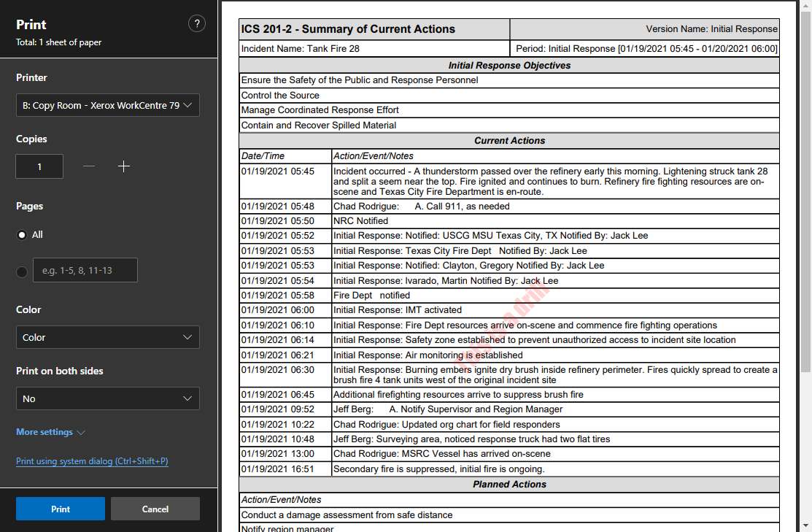The width and height of the screenshot is (812, 532).
Task: Click the 'Initial Response Objectives' heading
Action: [x=509, y=65]
